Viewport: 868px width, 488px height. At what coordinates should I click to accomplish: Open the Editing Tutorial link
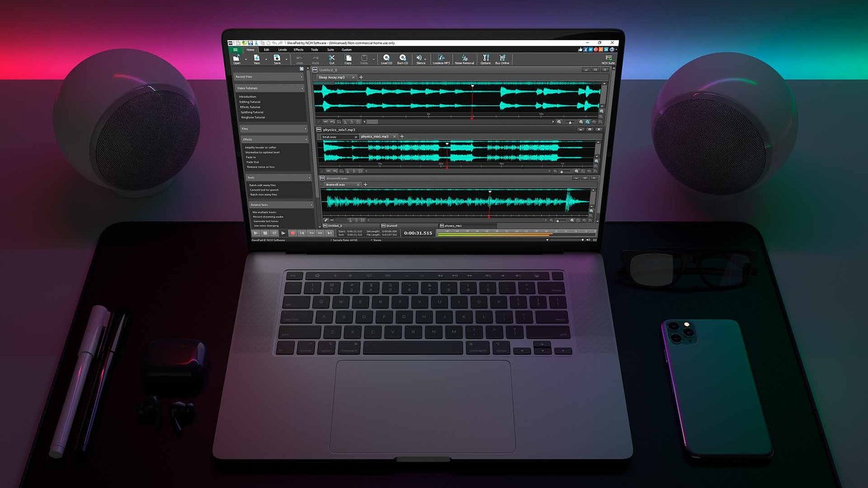[x=250, y=102]
